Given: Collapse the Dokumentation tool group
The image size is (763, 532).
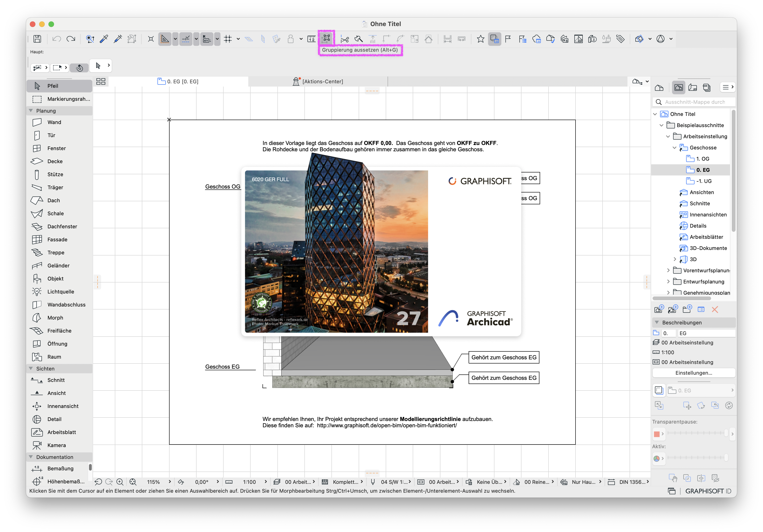Looking at the screenshot, I should [31, 457].
